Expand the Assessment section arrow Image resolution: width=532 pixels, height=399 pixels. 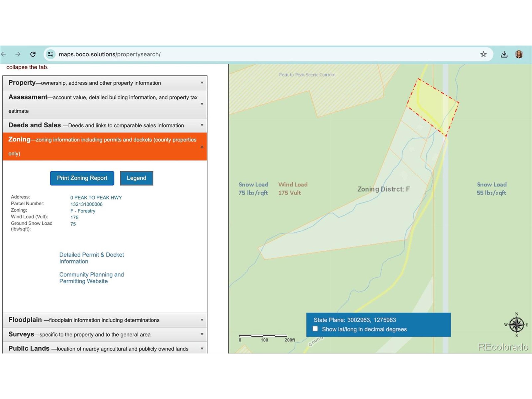coord(202,104)
